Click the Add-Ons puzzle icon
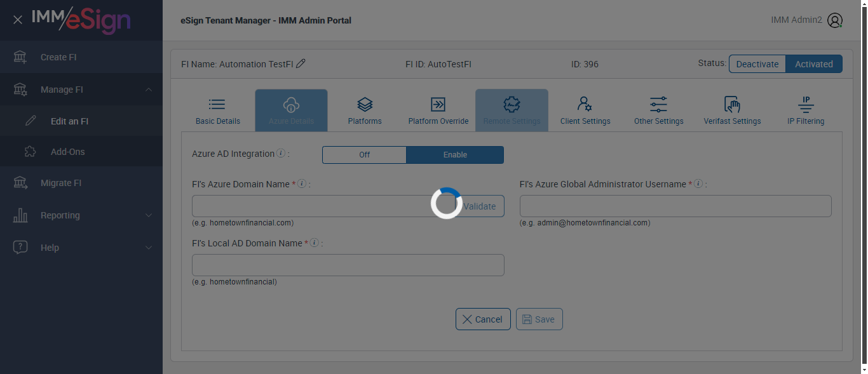 31,152
